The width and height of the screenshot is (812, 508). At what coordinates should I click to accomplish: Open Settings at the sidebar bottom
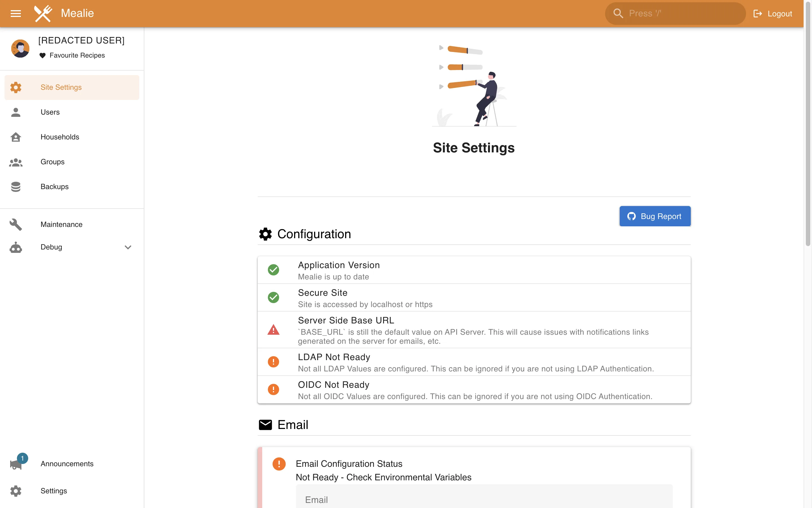point(72,491)
